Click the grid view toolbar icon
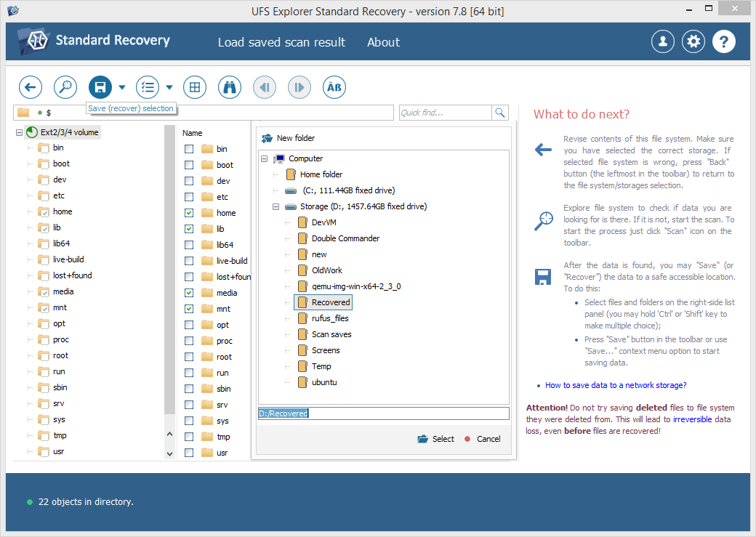Screen dimensions: 756x537 [195, 87]
